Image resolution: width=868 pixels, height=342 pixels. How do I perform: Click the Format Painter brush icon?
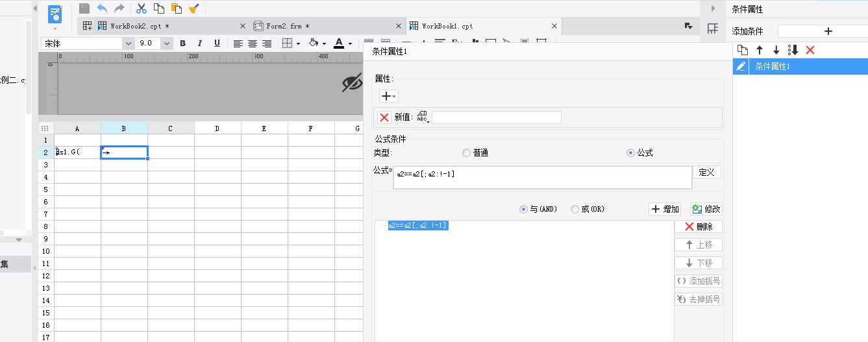(193, 8)
